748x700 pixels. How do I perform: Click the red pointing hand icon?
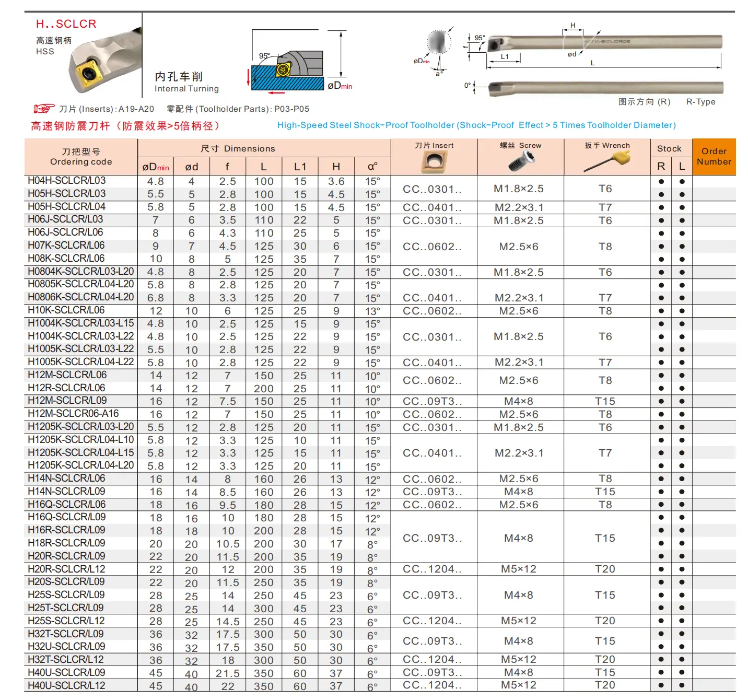44,109
